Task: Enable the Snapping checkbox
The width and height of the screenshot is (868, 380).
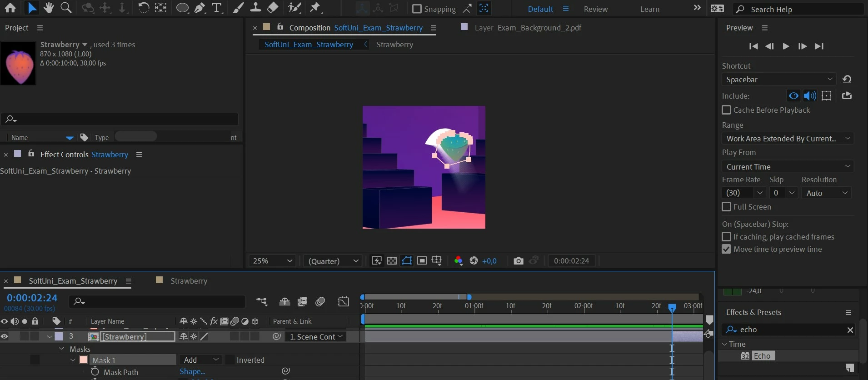Action: click(417, 9)
